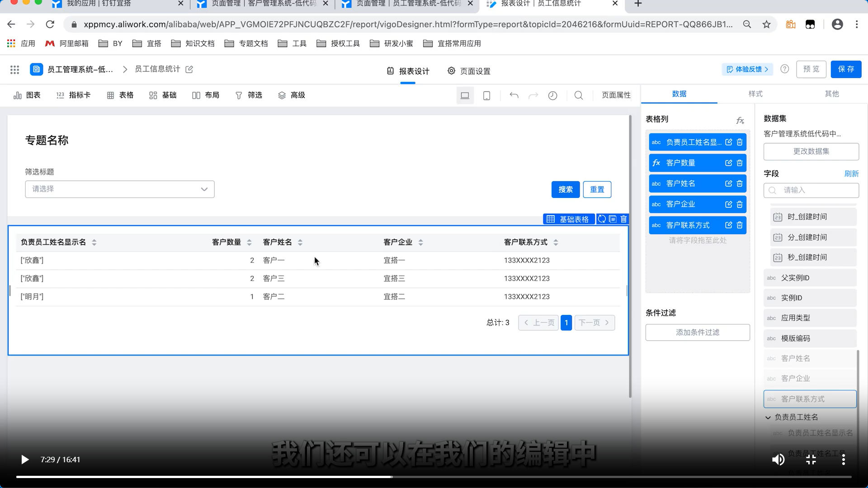Image resolution: width=868 pixels, height=488 pixels.
Task: Open the history clock icon
Action: (552, 95)
